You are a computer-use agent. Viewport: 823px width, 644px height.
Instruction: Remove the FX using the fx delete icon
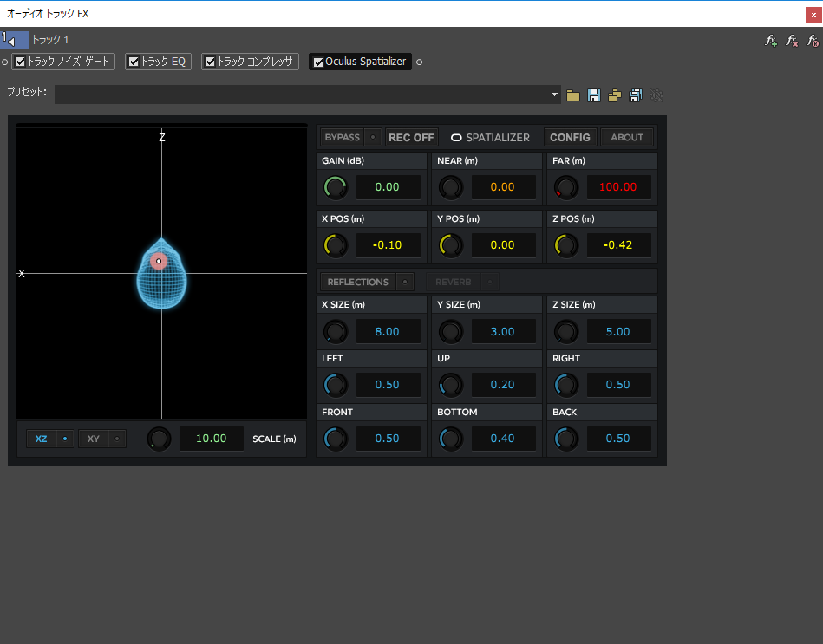(790, 41)
